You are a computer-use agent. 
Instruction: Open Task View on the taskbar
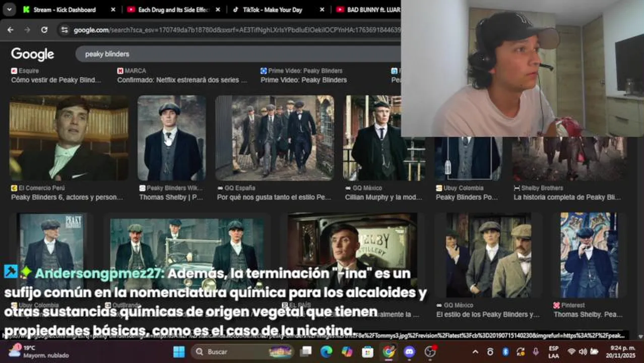pos(305,351)
